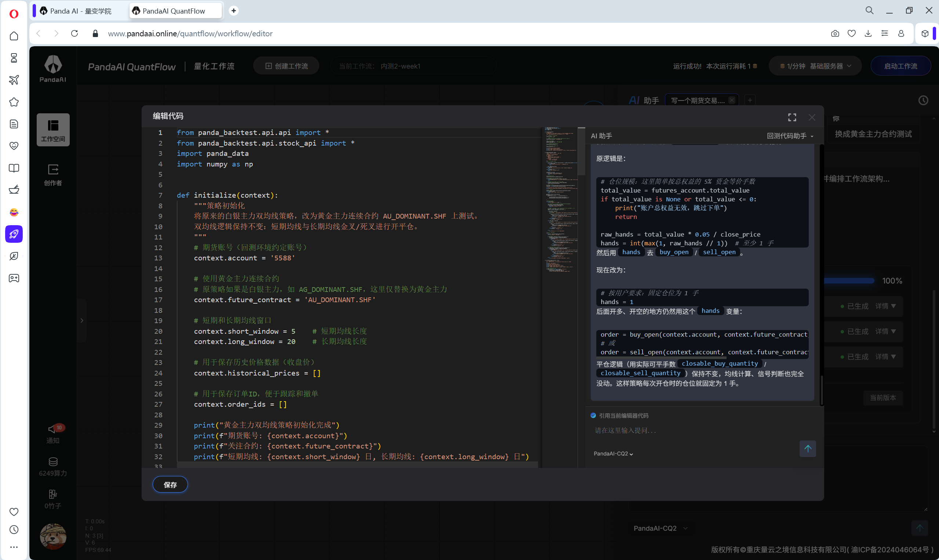Image resolution: width=939 pixels, height=560 pixels.
Task: Toggle 引用当前编辑器代码 checkbox
Action: (593, 416)
